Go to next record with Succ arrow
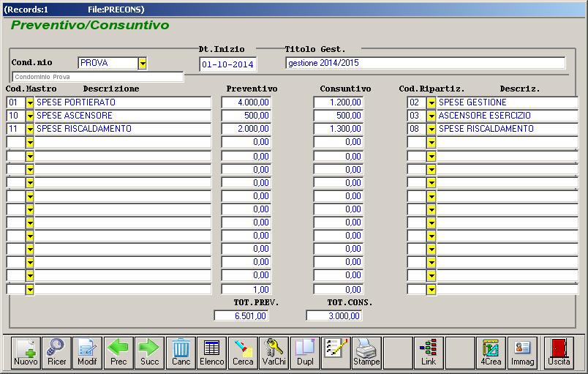This screenshot has width=588, height=374. point(150,353)
